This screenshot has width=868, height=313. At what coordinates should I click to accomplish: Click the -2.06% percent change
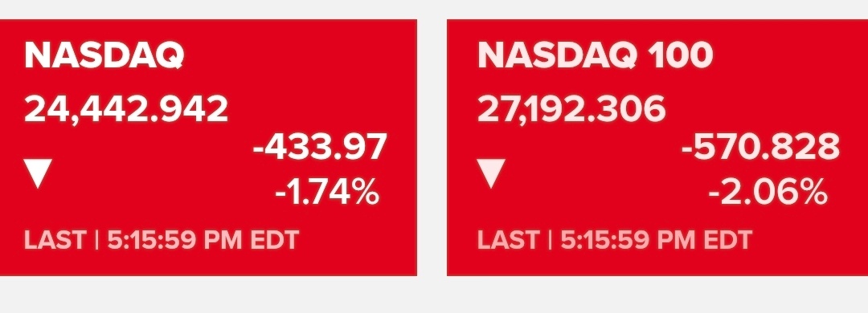click(768, 193)
